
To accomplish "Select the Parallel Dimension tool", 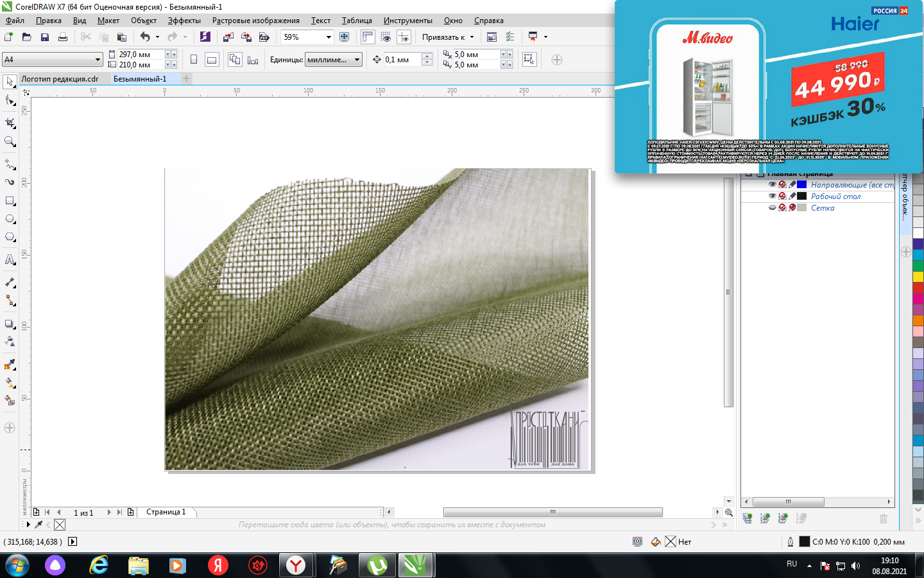I will point(10,282).
